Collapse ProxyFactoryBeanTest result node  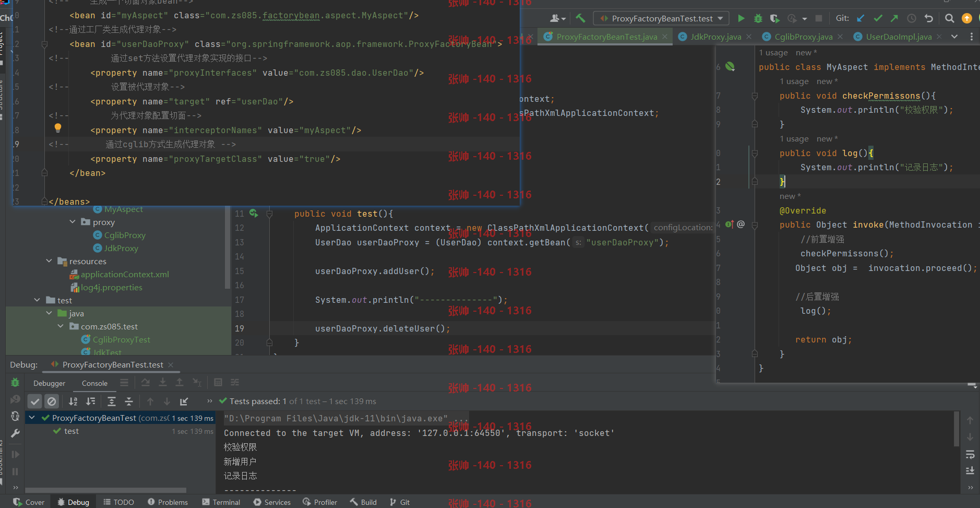32,418
